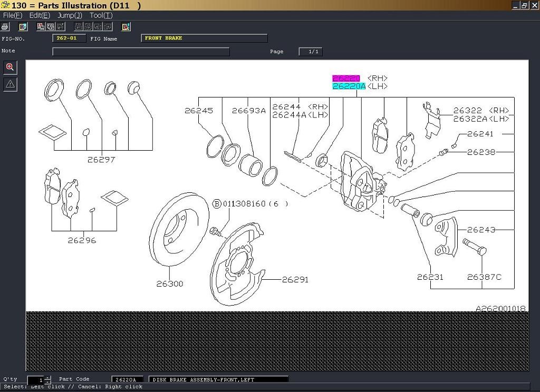The height and width of the screenshot is (392, 540).
Task: Select the magenta-highlighted part 26220 RH
Action: click(x=346, y=78)
